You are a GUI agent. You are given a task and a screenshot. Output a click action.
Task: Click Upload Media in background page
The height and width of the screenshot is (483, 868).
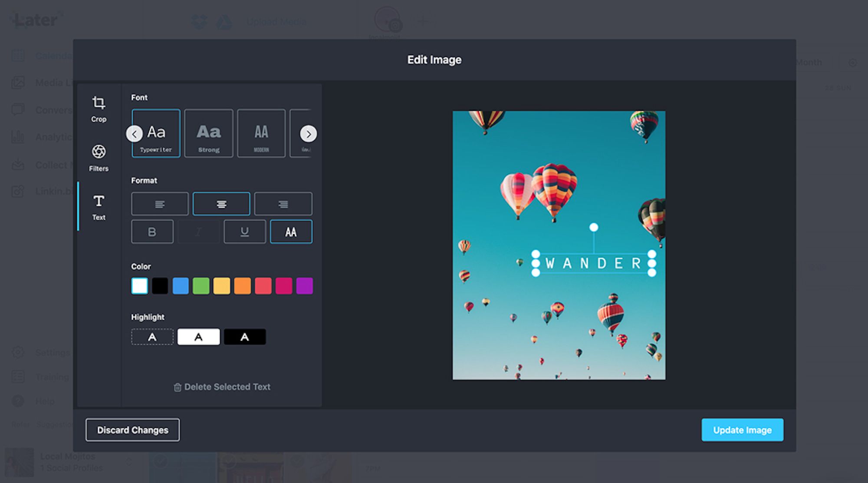[276, 22]
